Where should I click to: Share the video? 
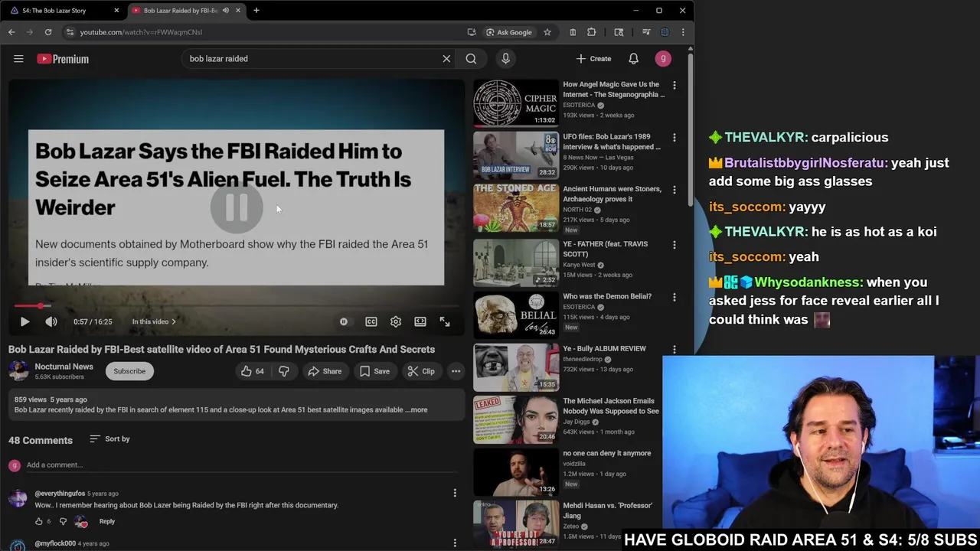(325, 371)
